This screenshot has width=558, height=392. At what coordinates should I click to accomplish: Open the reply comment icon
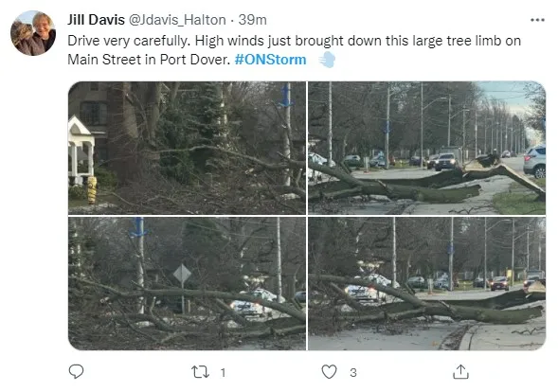click(76, 372)
